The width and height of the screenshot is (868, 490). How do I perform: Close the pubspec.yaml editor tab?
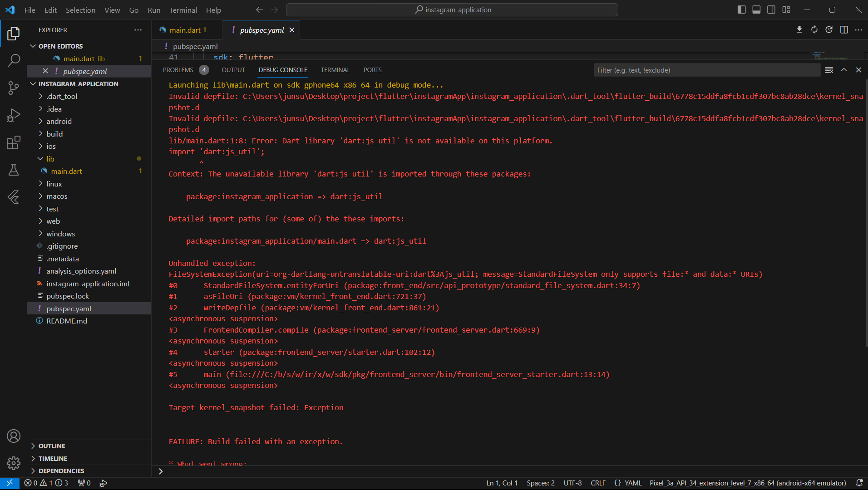[292, 30]
